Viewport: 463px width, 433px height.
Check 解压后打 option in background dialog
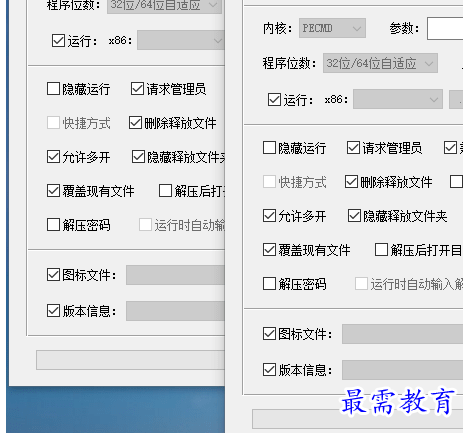(165, 191)
